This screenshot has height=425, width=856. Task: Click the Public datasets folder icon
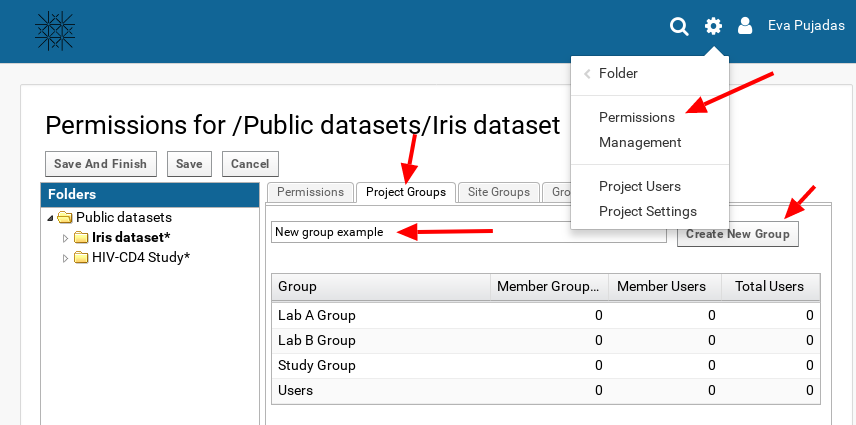65,218
